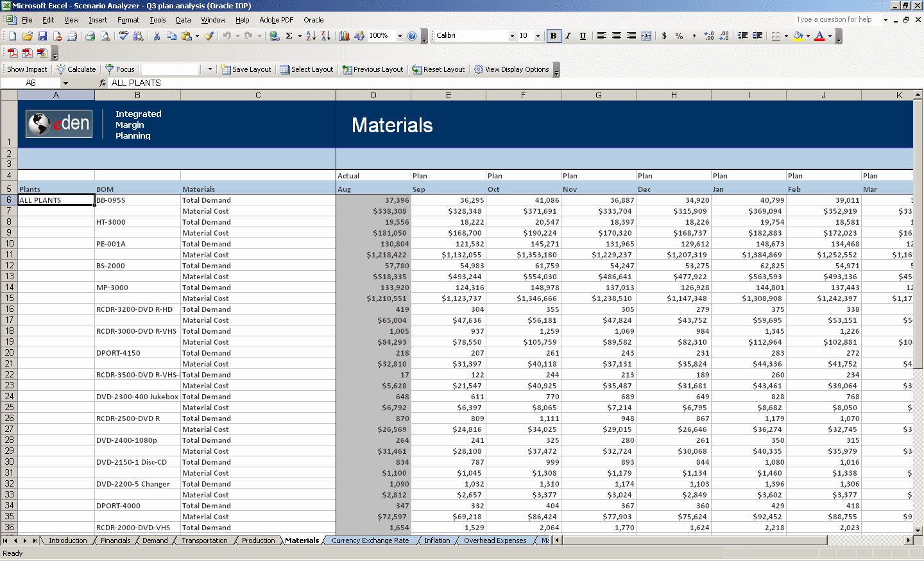
Task: Switch to the Currency Exchange Rate sheet tab
Action: (370, 540)
